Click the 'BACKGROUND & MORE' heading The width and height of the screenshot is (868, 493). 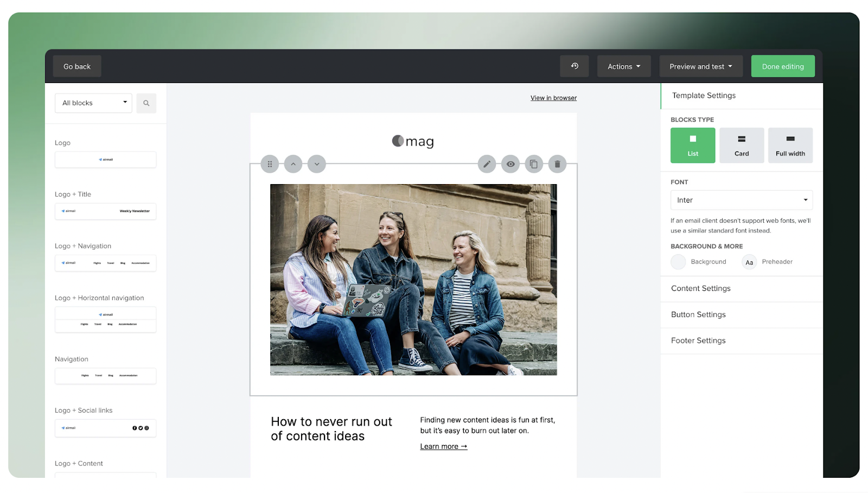707,246
